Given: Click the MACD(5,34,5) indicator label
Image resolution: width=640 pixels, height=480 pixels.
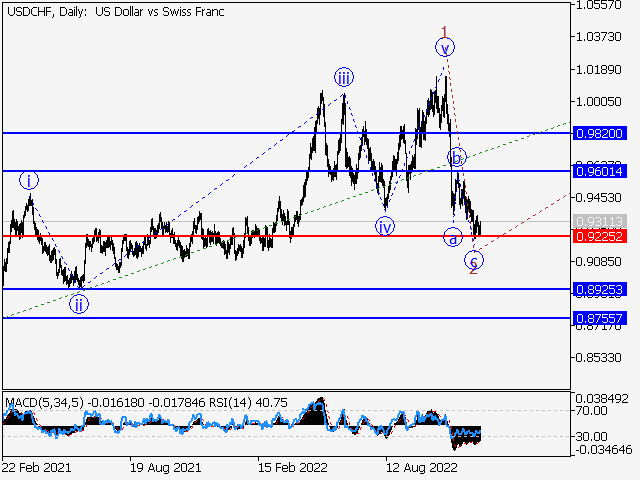Looking at the screenshot, I should (44, 403).
